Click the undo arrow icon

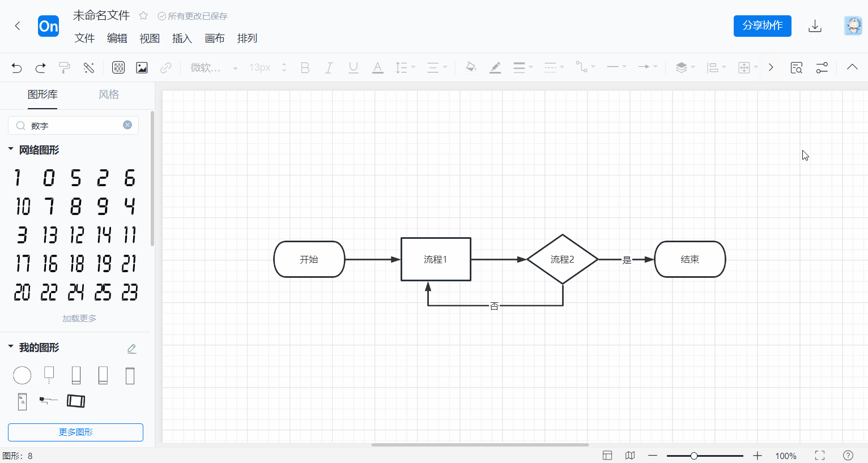[16, 68]
